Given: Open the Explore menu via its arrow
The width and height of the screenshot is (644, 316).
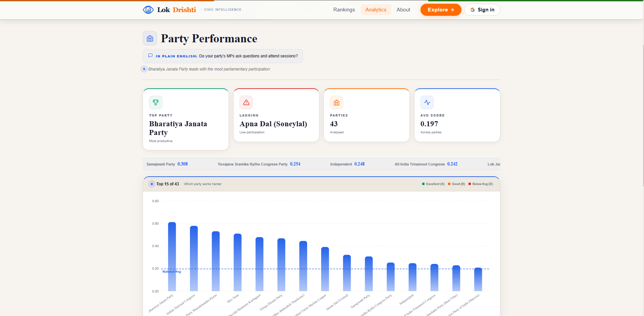Looking at the screenshot, I should (451, 10).
